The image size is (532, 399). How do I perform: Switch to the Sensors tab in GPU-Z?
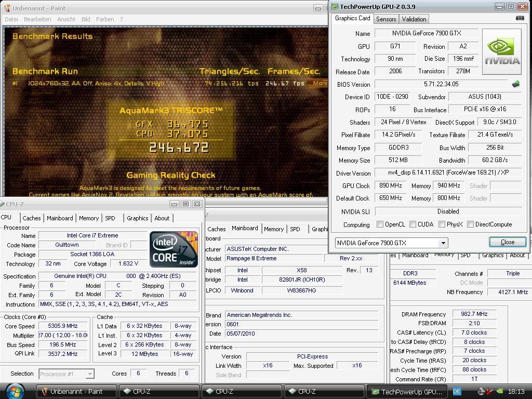[x=386, y=19]
